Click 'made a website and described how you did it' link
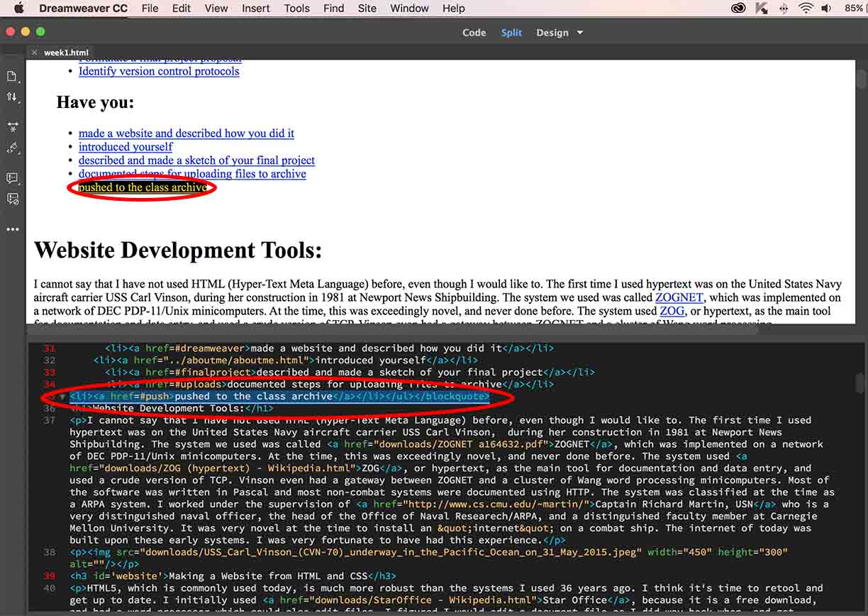868x616 pixels. pyautogui.click(x=187, y=133)
